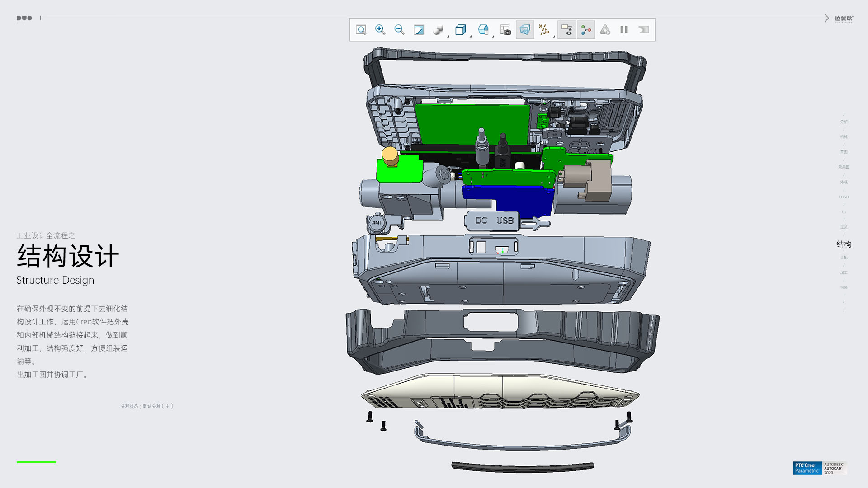
Task: Click the Simulate/triangle play icon
Action: click(605, 30)
